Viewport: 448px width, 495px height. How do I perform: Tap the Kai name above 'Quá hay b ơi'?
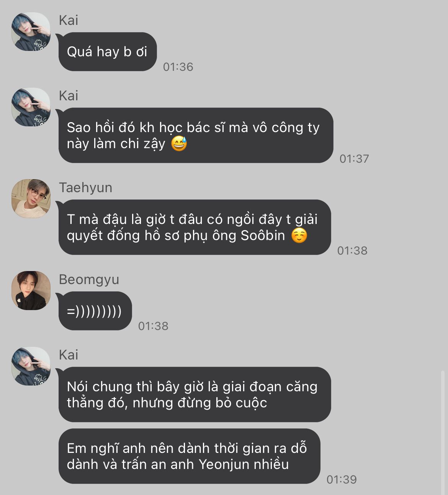click(69, 20)
